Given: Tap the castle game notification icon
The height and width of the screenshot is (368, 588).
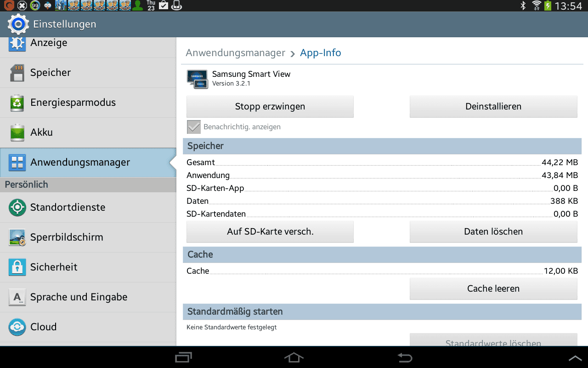Looking at the screenshot, I should [61, 6].
